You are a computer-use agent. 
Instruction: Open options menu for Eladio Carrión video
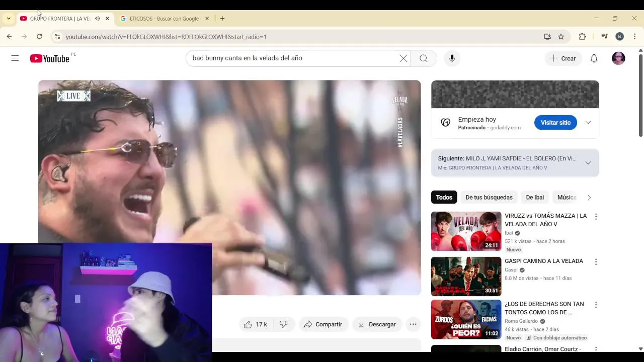tap(596, 349)
